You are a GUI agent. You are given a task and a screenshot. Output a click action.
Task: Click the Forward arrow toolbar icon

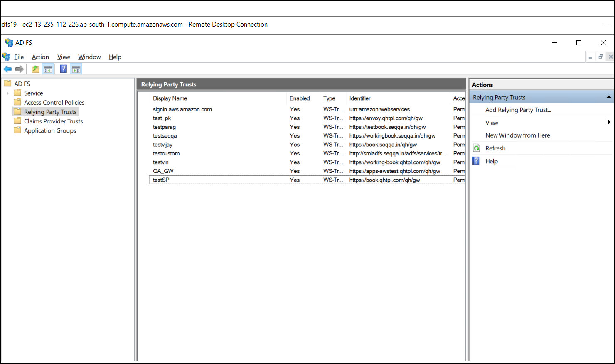click(x=20, y=69)
